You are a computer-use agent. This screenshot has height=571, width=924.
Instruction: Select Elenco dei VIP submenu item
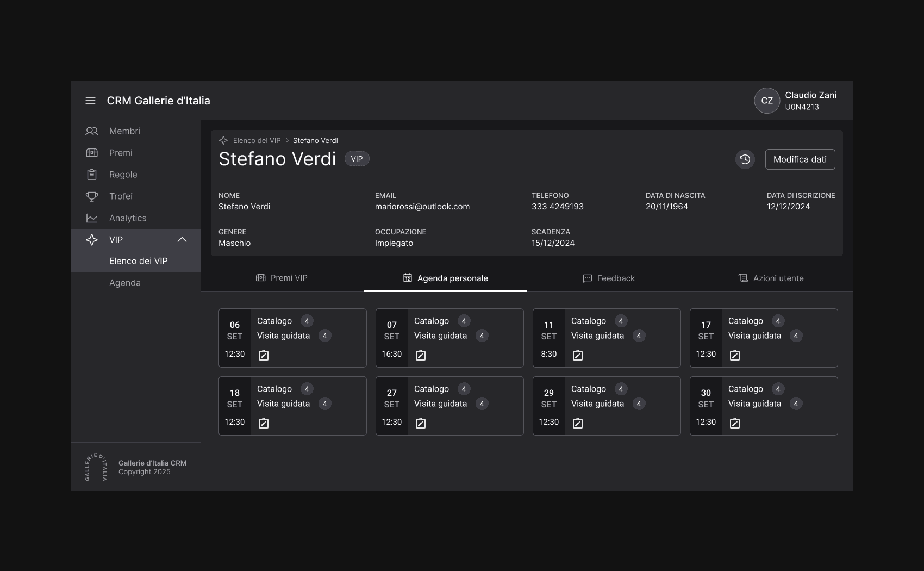pyautogui.click(x=136, y=261)
